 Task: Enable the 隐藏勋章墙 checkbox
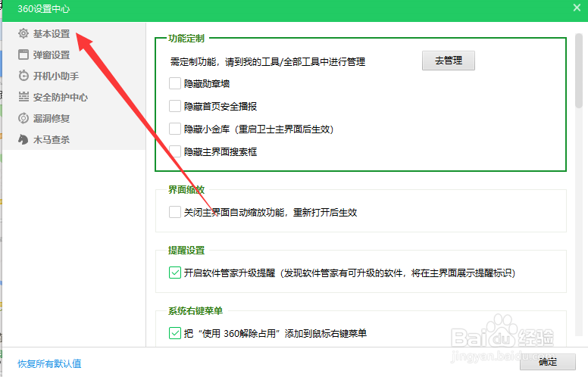(175, 83)
